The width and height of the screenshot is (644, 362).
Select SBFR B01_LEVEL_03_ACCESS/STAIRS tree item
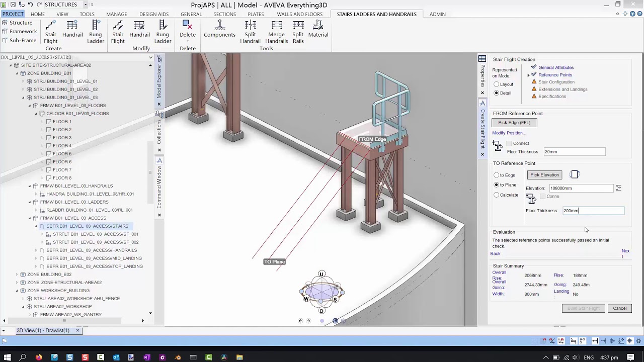[87, 226]
